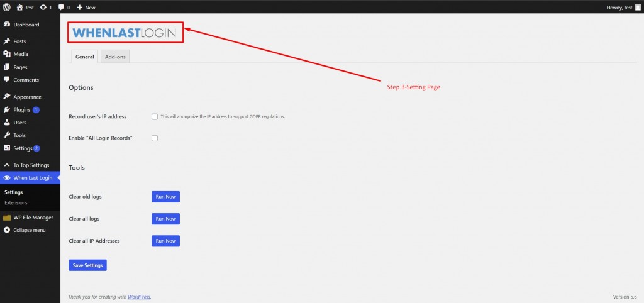Click the Pages icon in sidebar

pos(6,67)
